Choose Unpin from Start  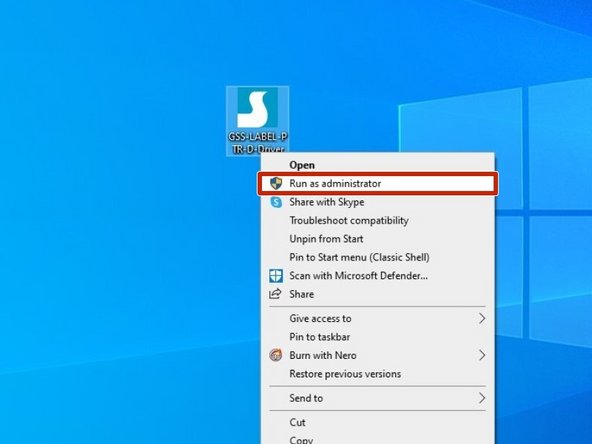pos(378,239)
